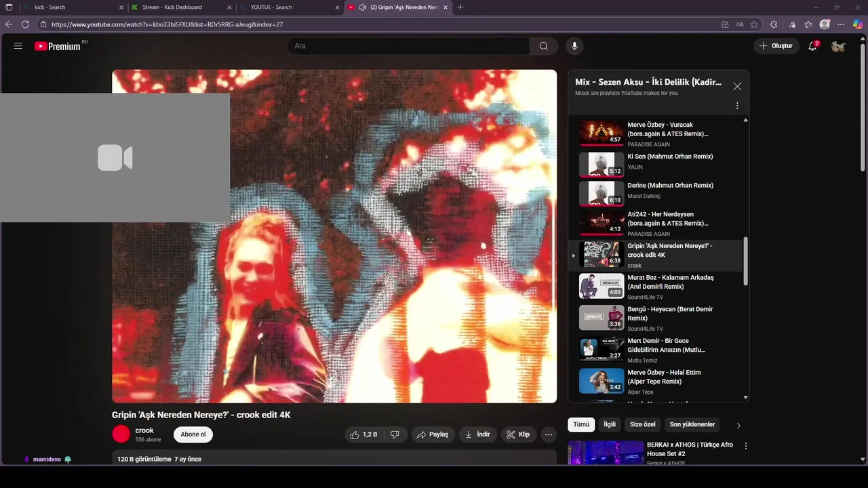Open the favorites list icon
The image size is (868, 488).
(x=808, y=24)
